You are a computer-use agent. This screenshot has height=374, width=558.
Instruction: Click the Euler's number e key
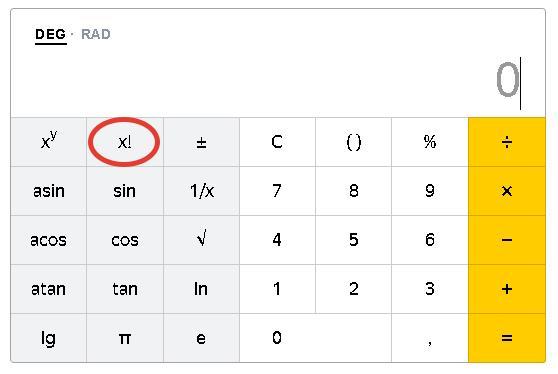pos(201,338)
